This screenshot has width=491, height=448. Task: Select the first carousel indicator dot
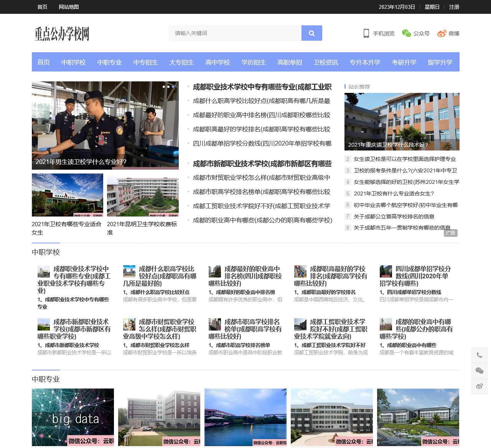163,87
